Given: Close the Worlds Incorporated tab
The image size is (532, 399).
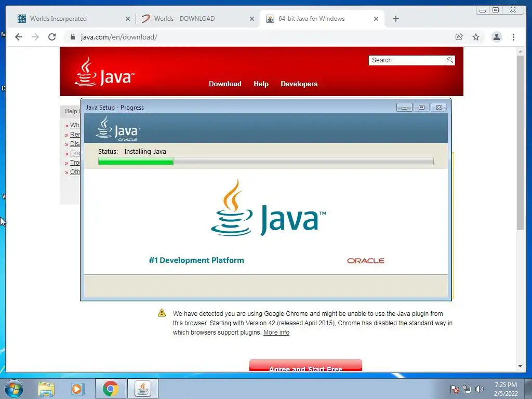Looking at the screenshot, I should [128, 19].
